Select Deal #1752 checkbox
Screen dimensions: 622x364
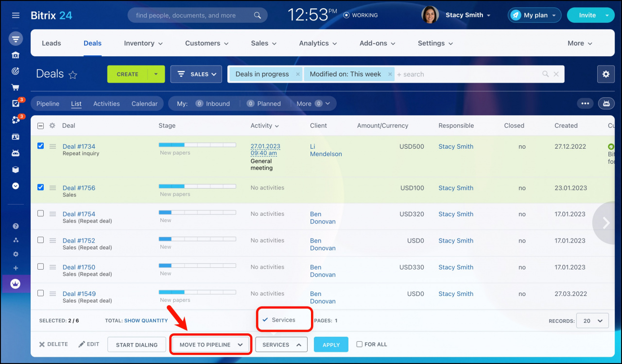pos(40,240)
